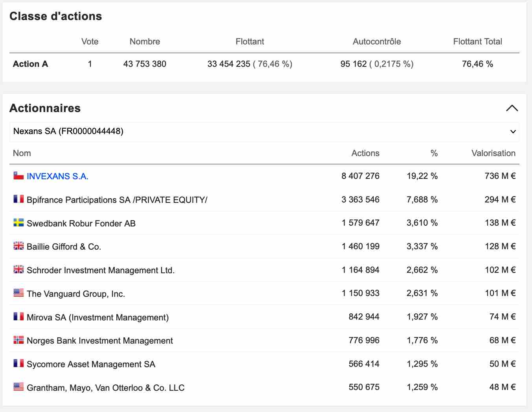Viewport: 532px width, 412px height.
Task: Click the French flag beside Sycomore Asset
Action: [x=18, y=364]
